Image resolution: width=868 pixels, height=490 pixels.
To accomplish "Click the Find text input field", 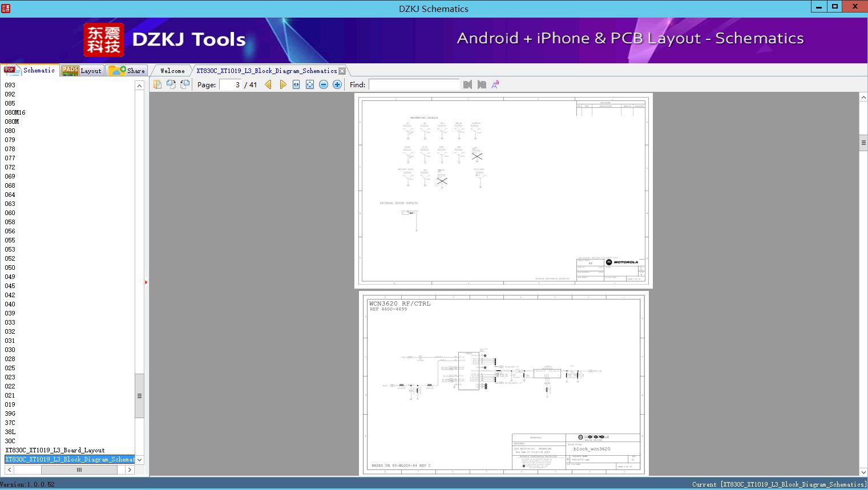I will [414, 84].
